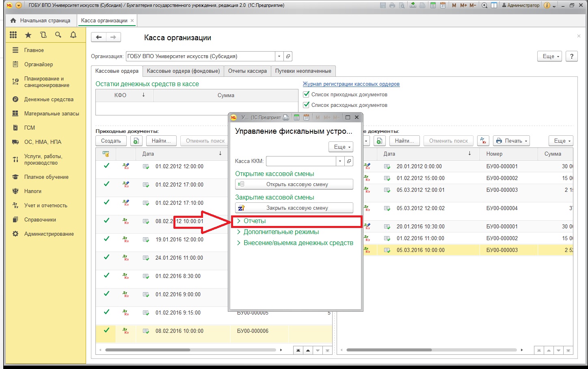Click the help question mark button
The height and width of the screenshot is (369, 588).
tap(571, 56)
